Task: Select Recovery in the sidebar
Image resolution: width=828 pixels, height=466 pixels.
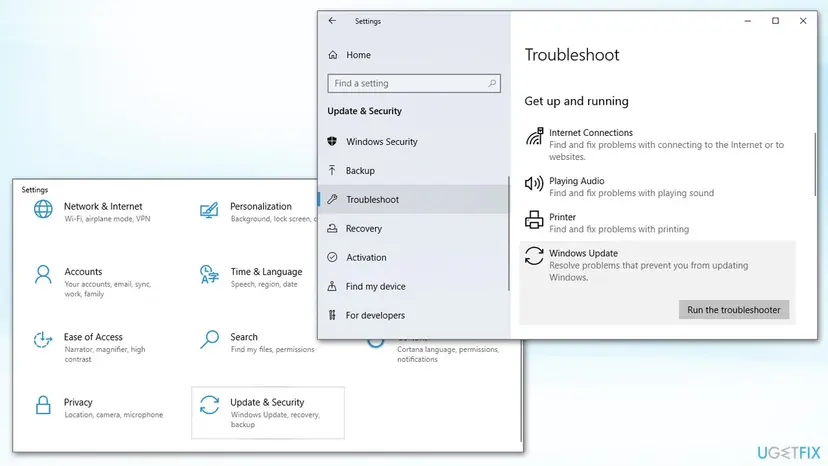Action: tap(413, 228)
